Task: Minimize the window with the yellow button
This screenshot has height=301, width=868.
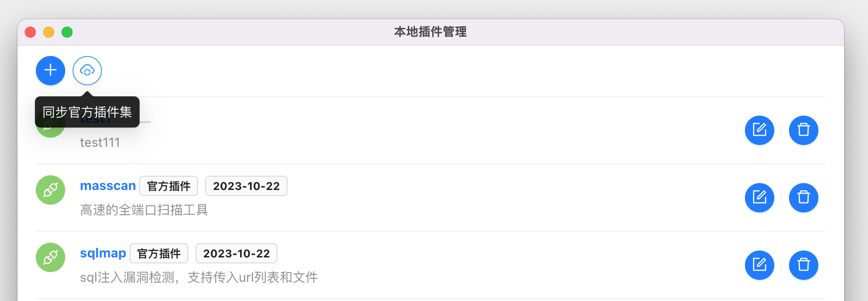Action: pos(49,32)
